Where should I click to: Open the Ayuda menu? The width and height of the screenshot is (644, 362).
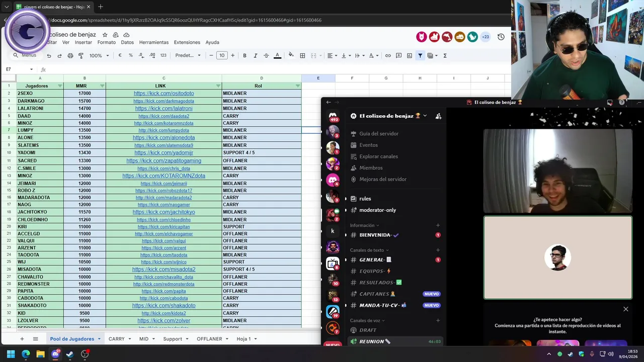coord(212,42)
